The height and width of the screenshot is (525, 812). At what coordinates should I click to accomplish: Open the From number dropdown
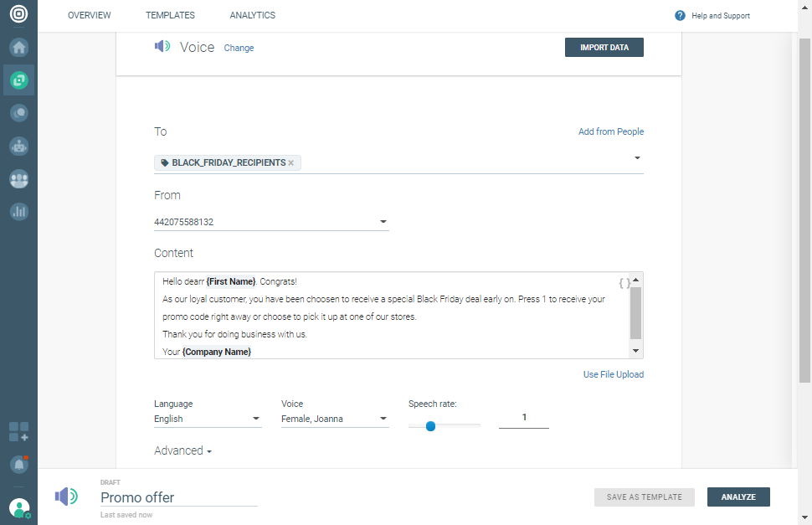[383, 222]
